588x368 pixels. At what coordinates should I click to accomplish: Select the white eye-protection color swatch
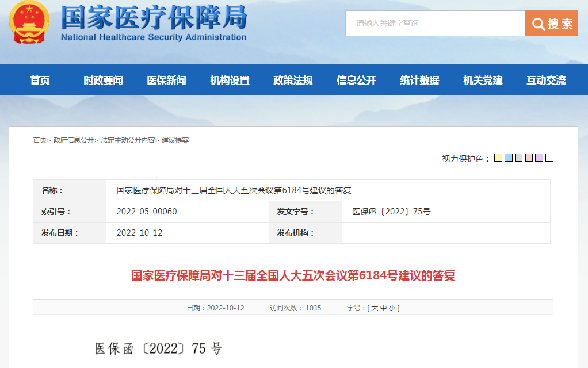point(549,158)
